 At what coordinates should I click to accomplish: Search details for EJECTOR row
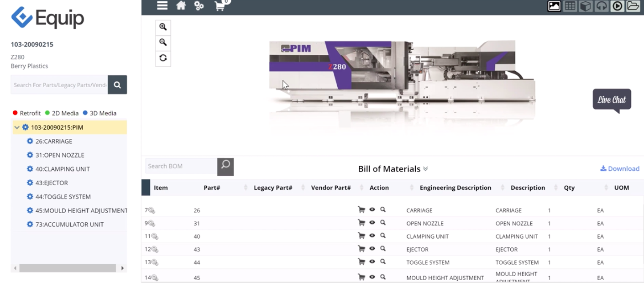383,249
